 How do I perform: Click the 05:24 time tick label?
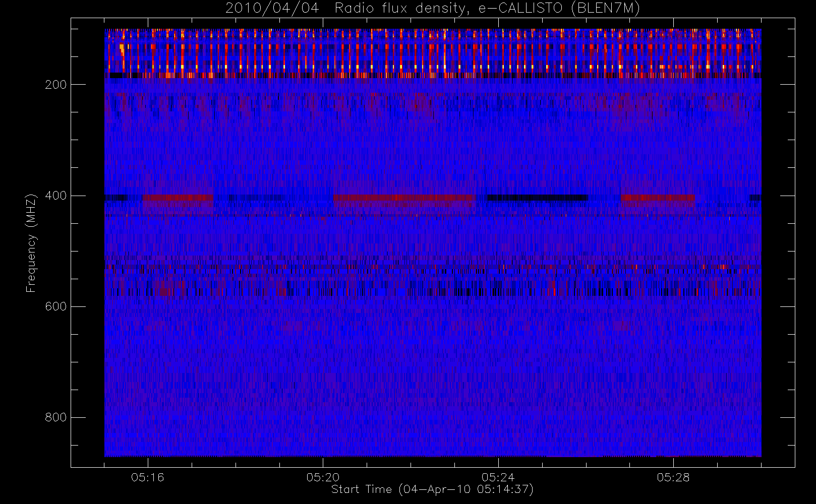pyautogui.click(x=498, y=477)
